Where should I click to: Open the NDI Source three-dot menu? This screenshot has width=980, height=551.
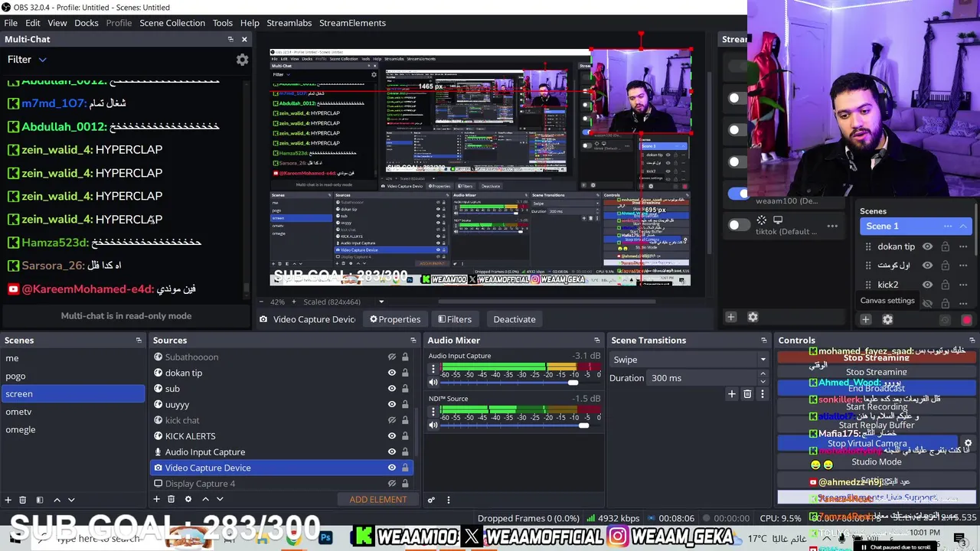point(433,412)
